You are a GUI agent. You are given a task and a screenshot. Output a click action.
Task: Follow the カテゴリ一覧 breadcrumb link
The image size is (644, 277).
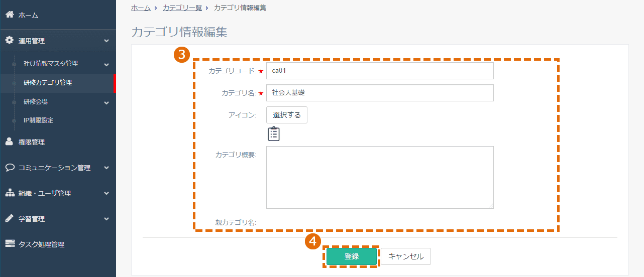pyautogui.click(x=182, y=8)
